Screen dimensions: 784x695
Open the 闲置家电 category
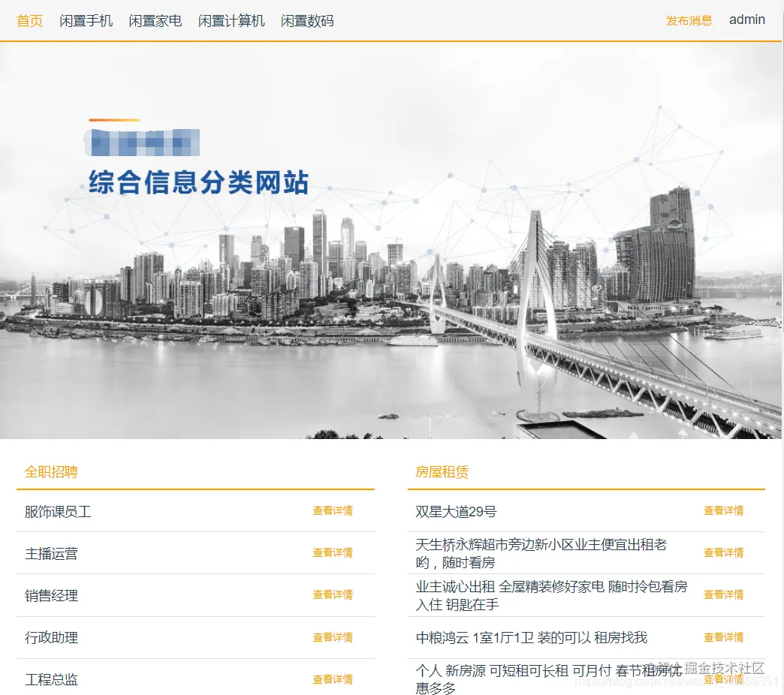[x=155, y=21]
